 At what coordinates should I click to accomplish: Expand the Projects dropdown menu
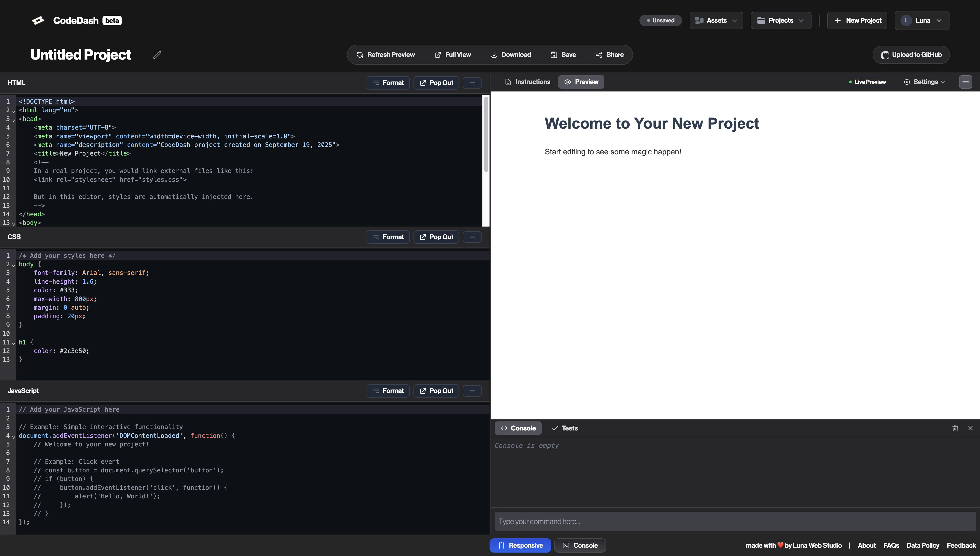pos(781,21)
